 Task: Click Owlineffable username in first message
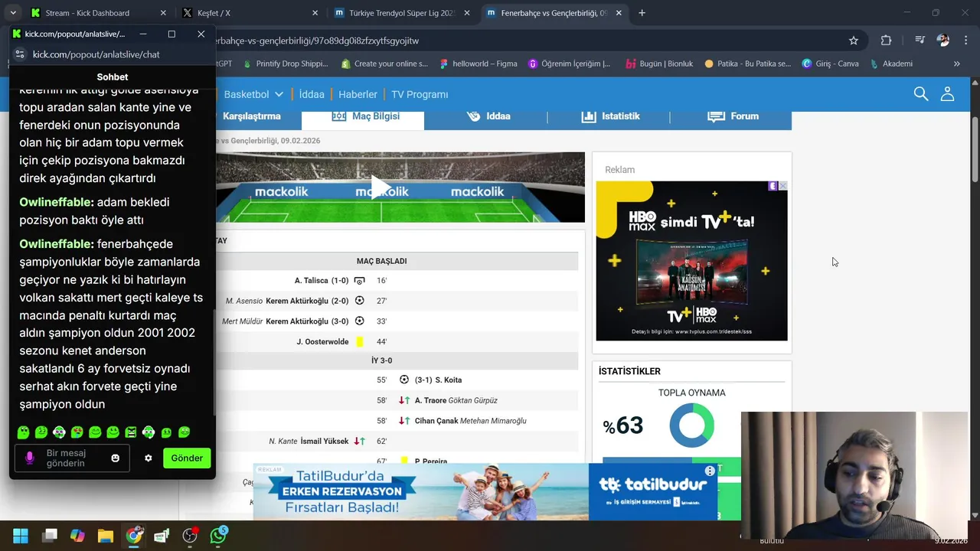click(x=57, y=202)
